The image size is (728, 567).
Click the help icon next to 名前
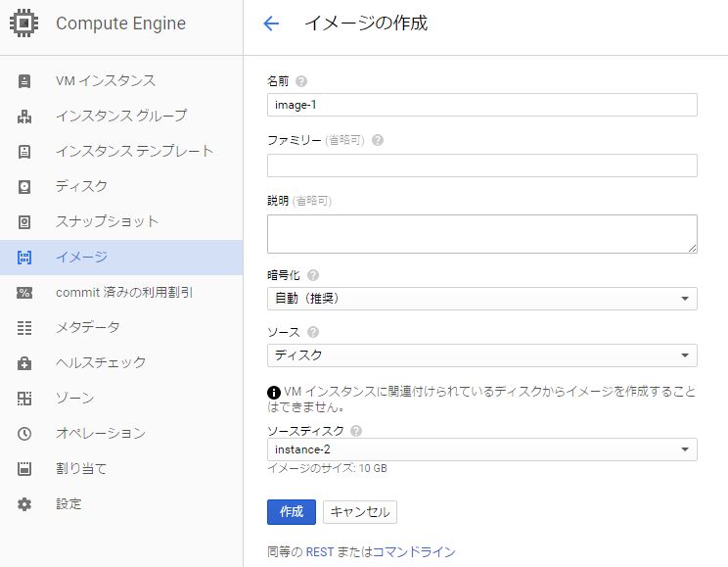point(301,81)
